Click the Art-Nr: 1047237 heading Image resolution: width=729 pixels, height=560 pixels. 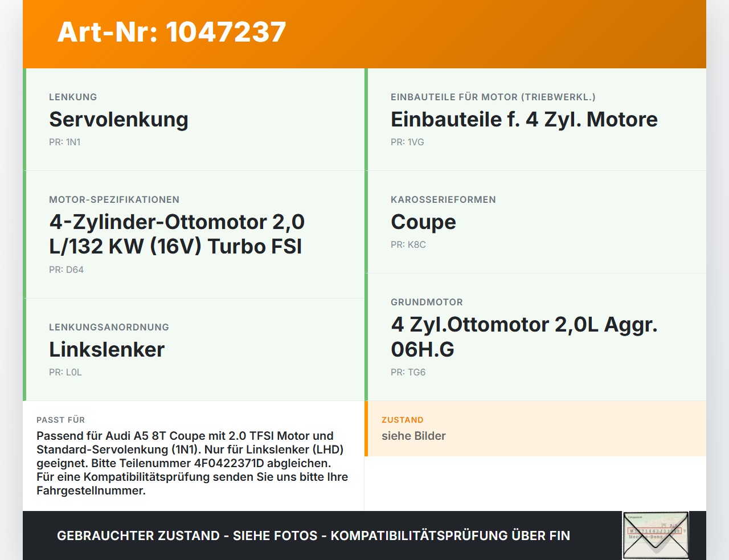171,32
